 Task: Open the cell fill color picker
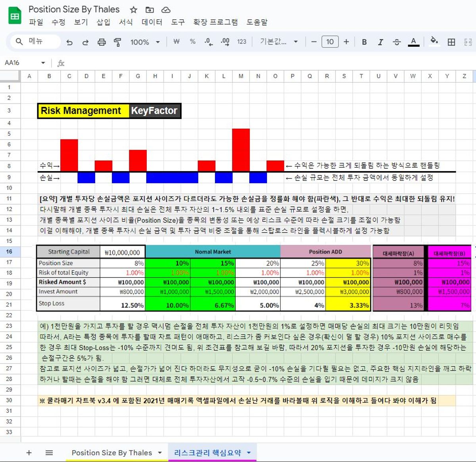click(434, 41)
